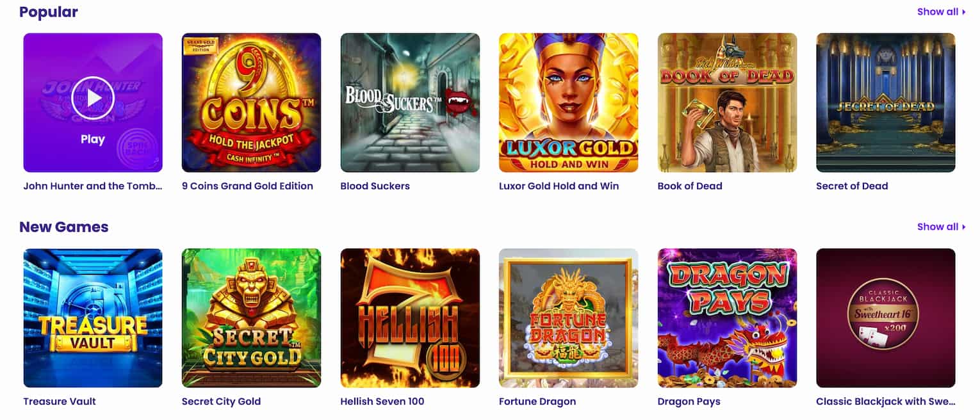Screen dimensions: 980x420
Task: Launch the Secret of Dead game tile
Action: pos(885,102)
